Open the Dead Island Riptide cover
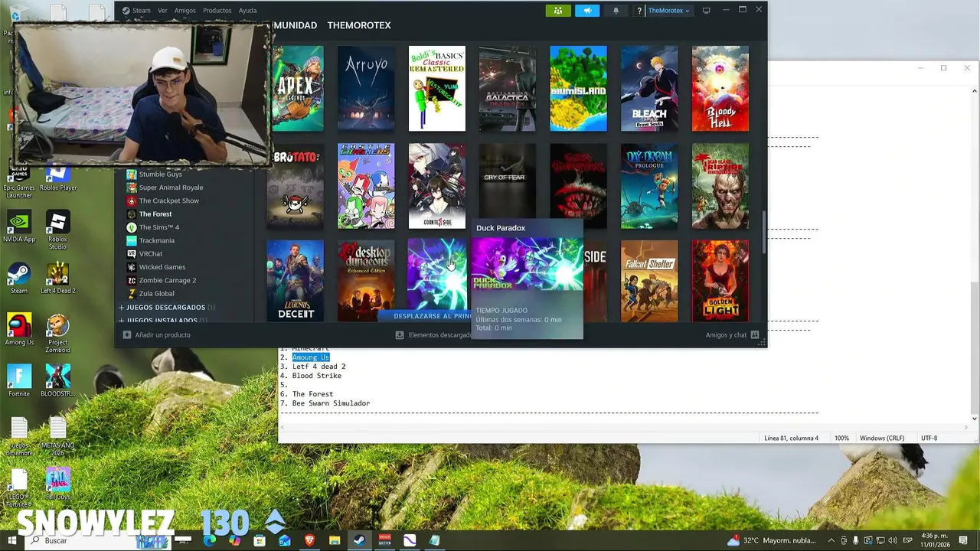Image resolution: width=980 pixels, height=551 pixels. click(x=720, y=186)
